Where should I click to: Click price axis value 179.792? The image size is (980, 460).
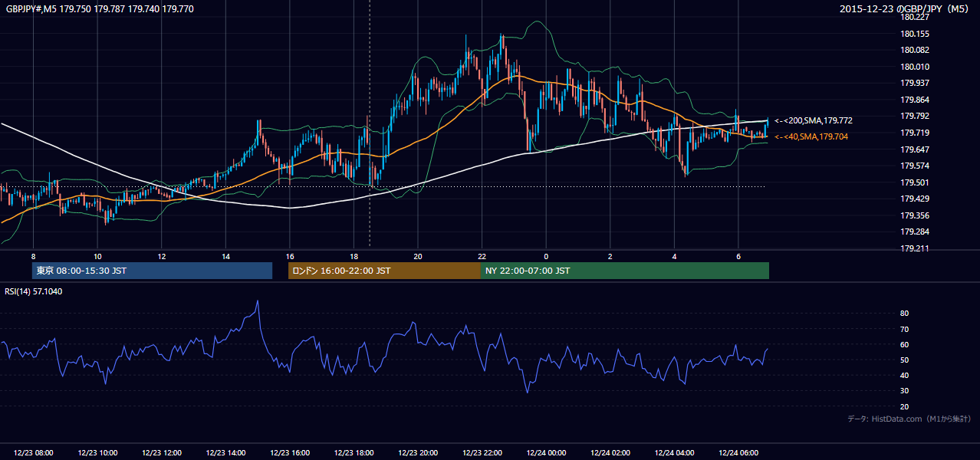(x=915, y=117)
